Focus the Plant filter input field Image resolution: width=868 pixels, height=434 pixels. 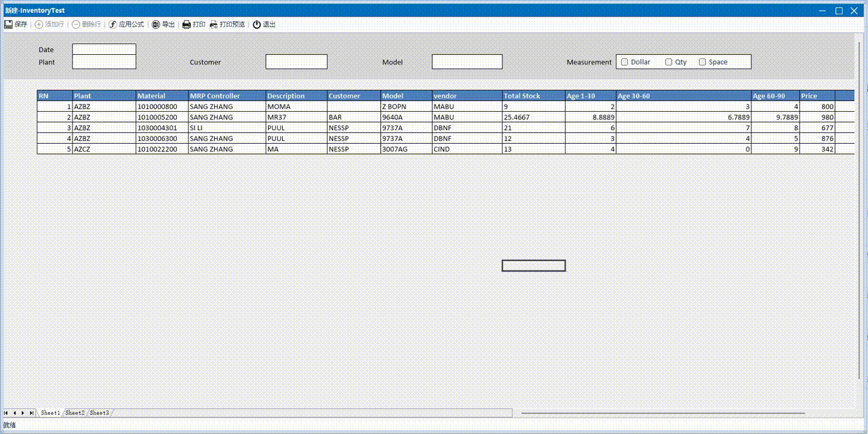point(104,62)
